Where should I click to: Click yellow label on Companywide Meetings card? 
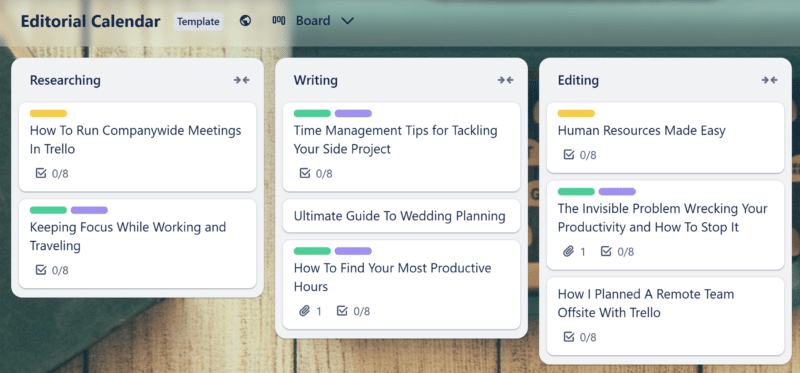[48, 113]
